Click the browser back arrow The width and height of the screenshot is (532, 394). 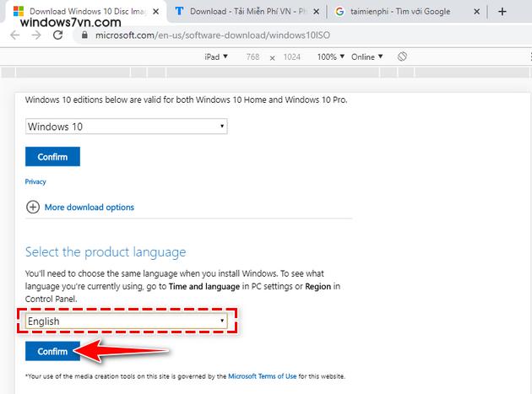coord(13,35)
